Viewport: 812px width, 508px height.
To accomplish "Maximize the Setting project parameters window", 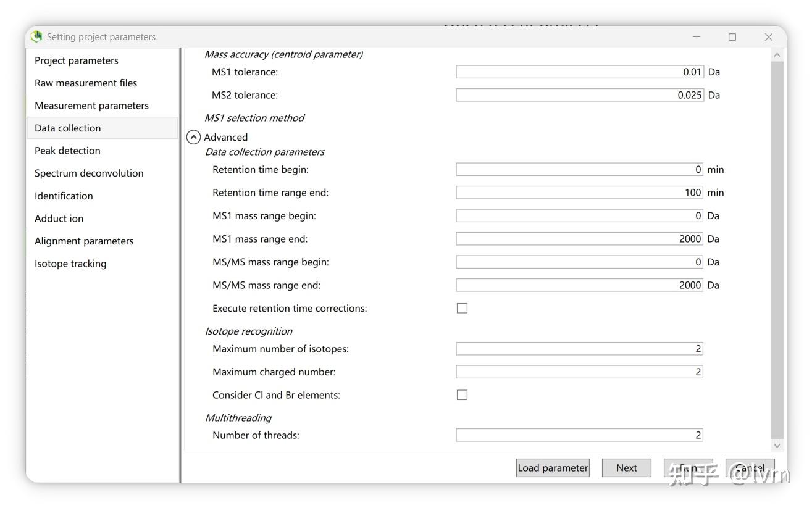I will (x=732, y=37).
